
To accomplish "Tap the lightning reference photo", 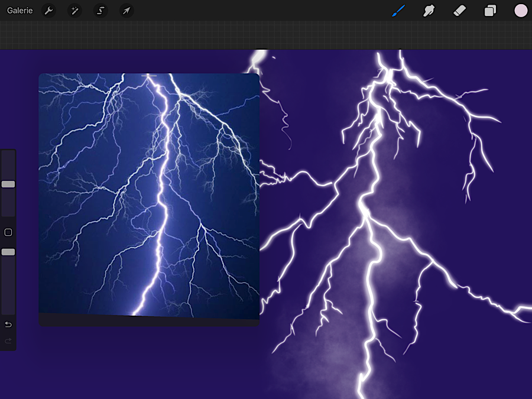I will 149,195.
